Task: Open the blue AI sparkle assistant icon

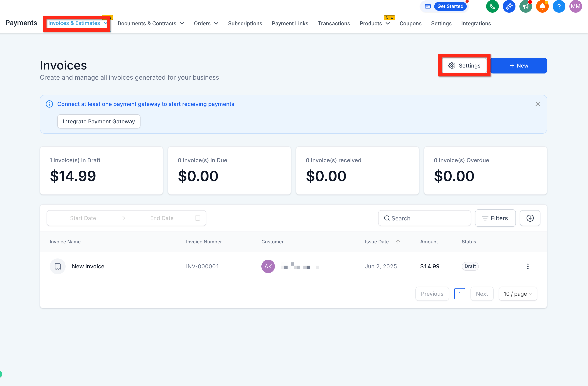Action: pyautogui.click(x=509, y=6)
